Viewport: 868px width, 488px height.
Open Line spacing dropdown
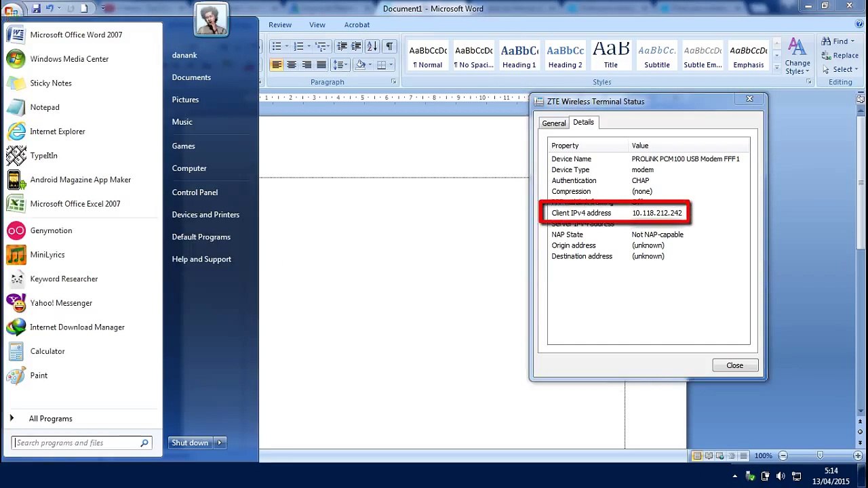click(340, 64)
